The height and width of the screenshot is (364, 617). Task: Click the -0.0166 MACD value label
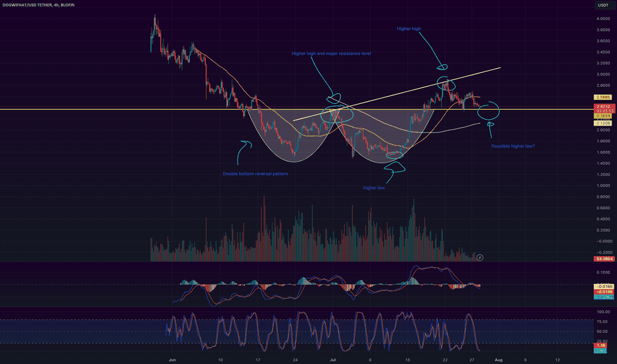pyautogui.click(x=604, y=287)
